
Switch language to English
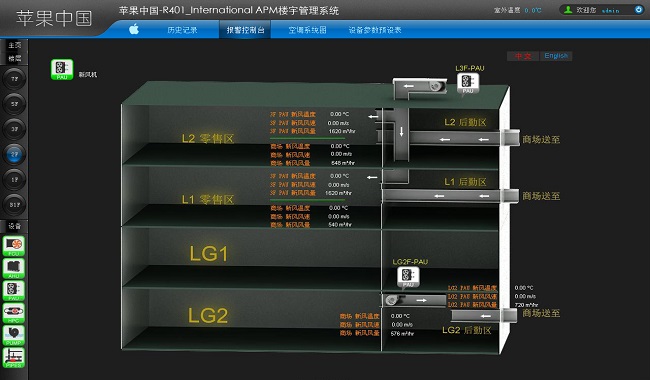click(x=556, y=56)
